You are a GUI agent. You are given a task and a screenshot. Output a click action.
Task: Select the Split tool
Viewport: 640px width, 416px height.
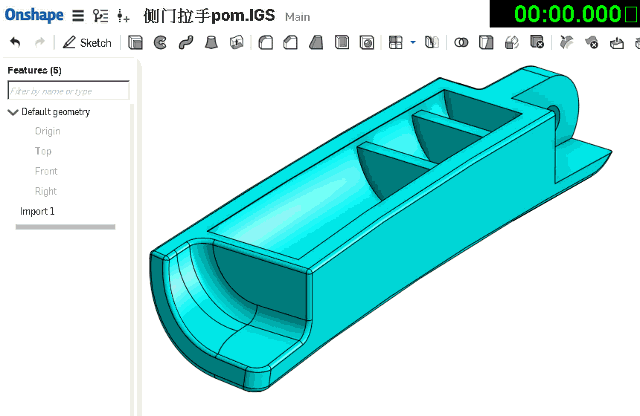pos(486,42)
